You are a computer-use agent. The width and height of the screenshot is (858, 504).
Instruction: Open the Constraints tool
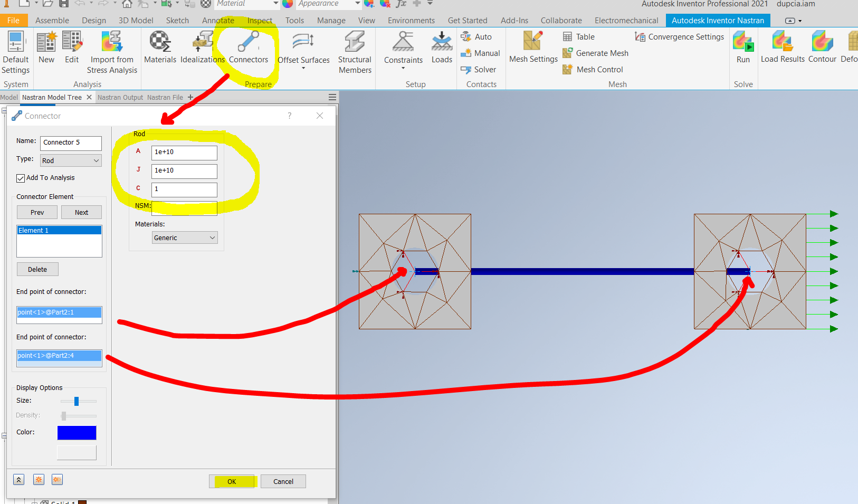click(x=403, y=47)
